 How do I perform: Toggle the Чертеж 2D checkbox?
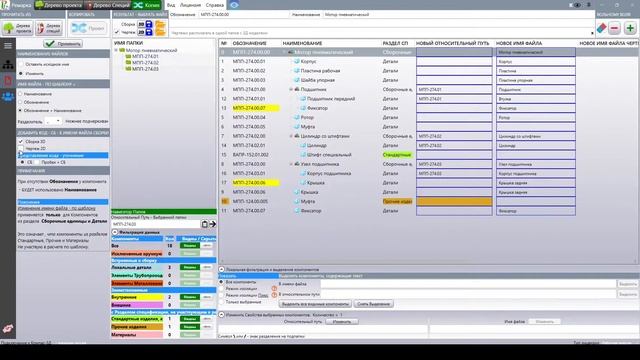pos(21,149)
